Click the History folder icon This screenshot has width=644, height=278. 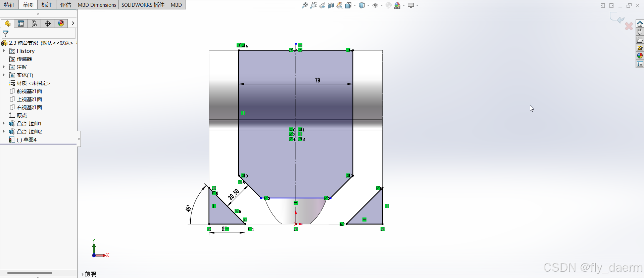click(12, 51)
